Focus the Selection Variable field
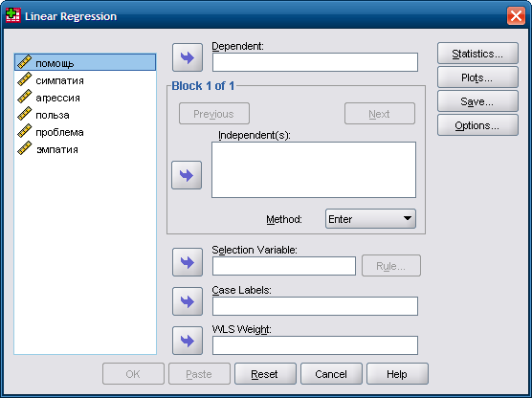 284,266
